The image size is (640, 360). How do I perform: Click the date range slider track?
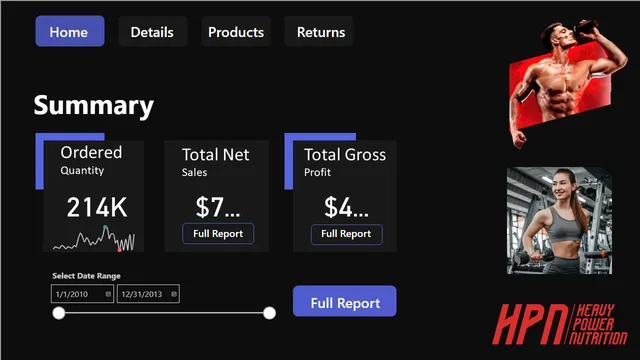click(x=164, y=313)
